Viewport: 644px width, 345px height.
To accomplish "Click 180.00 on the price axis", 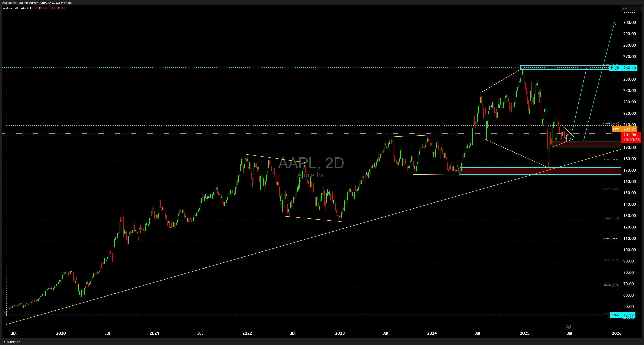I will (630, 159).
